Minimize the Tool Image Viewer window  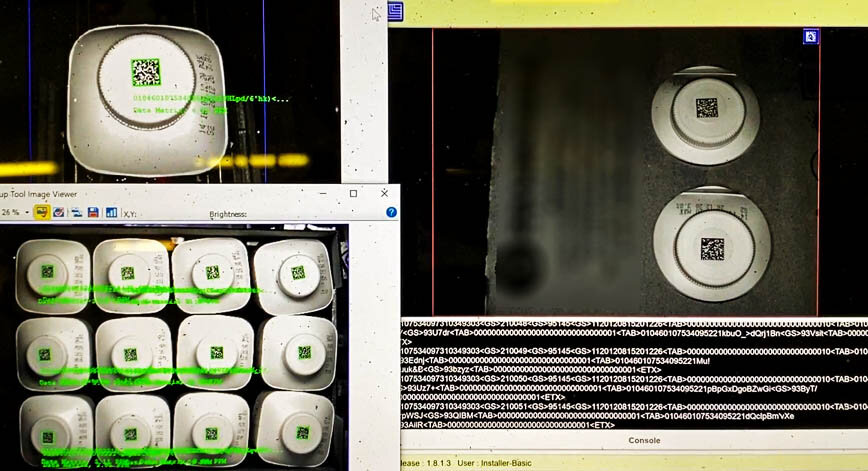pos(323,194)
